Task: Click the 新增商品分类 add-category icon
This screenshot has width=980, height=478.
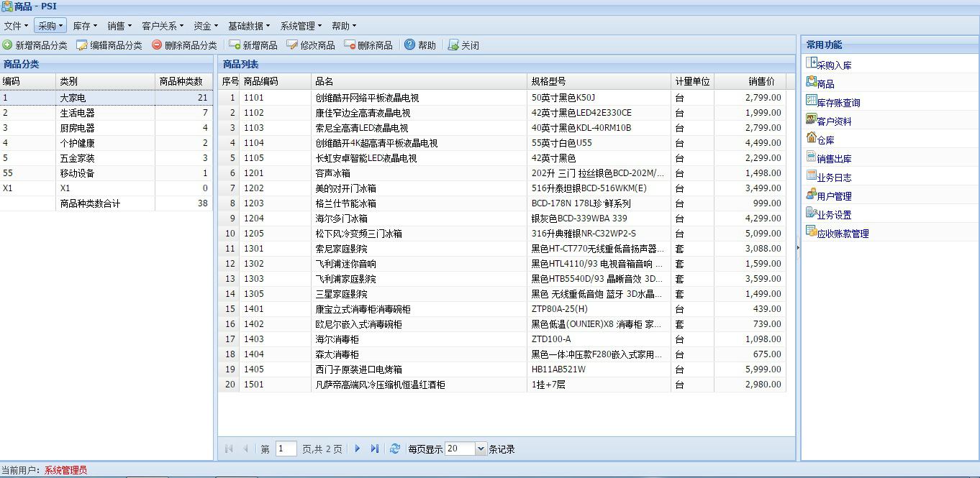Action: (x=7, y=45)
